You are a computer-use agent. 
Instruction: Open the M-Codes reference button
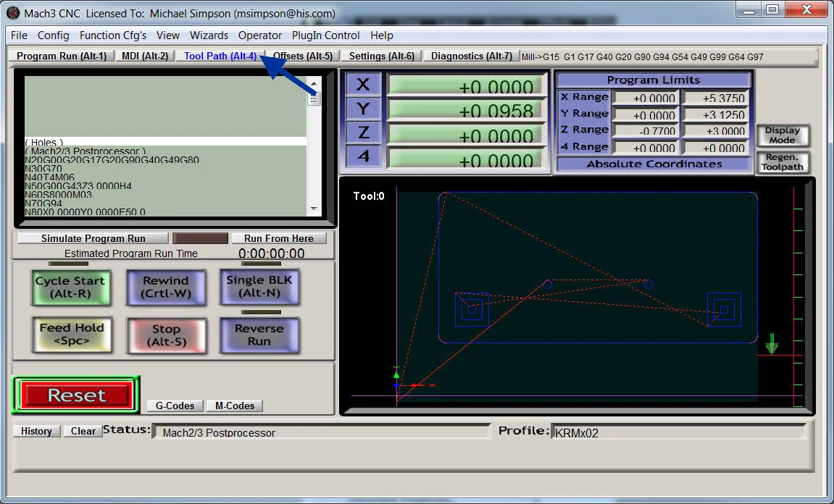click(x=235, y=406)
